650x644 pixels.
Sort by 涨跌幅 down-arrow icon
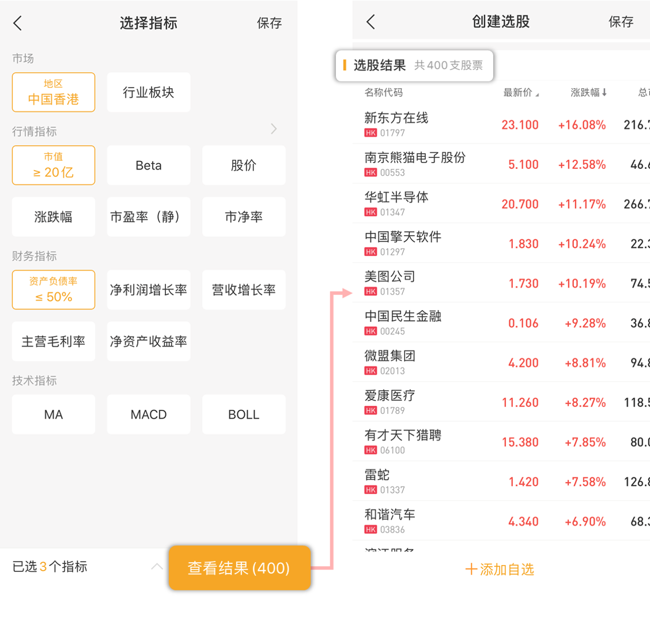click(x=604, y=93)
